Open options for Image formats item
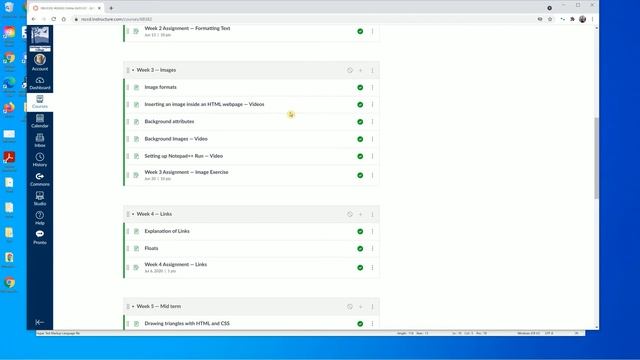640x360 pixels. 372,87
